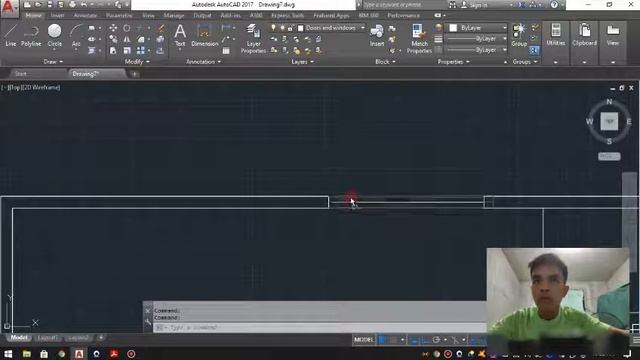Viewport: 640px width, 360px height.
Task: Select the Polyline tool
Action: tap(31, 35)
